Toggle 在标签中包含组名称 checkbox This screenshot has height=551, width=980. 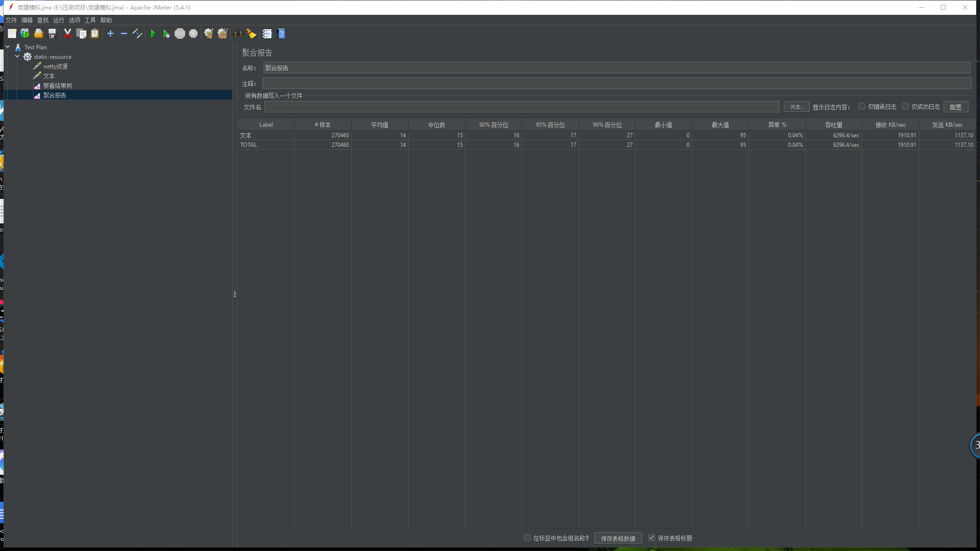(x=527, y=538)
